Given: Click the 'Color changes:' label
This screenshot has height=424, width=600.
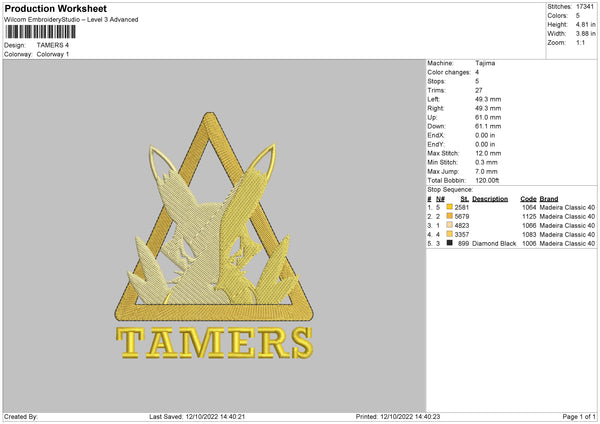Looking at the screenshot, I should pyautogui.click(x=449, y=72).
